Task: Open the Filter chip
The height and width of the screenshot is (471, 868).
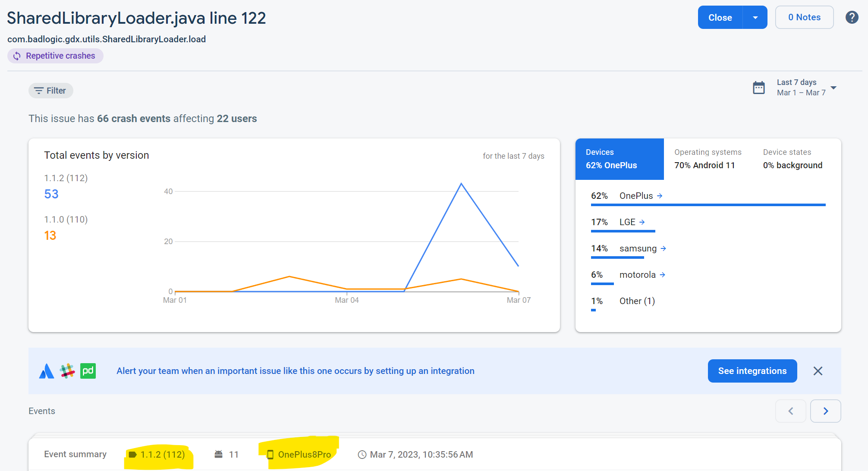Action: tap(50, 91)
